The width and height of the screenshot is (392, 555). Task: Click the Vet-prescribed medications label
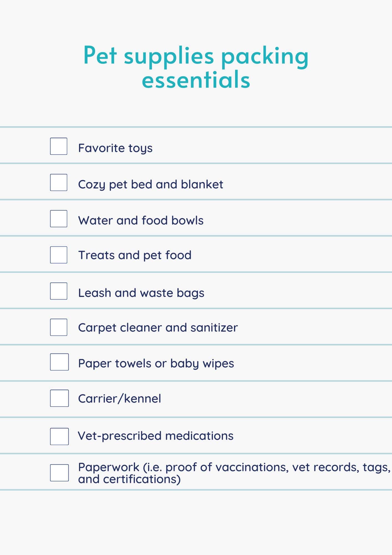click(x=156, y=436)
